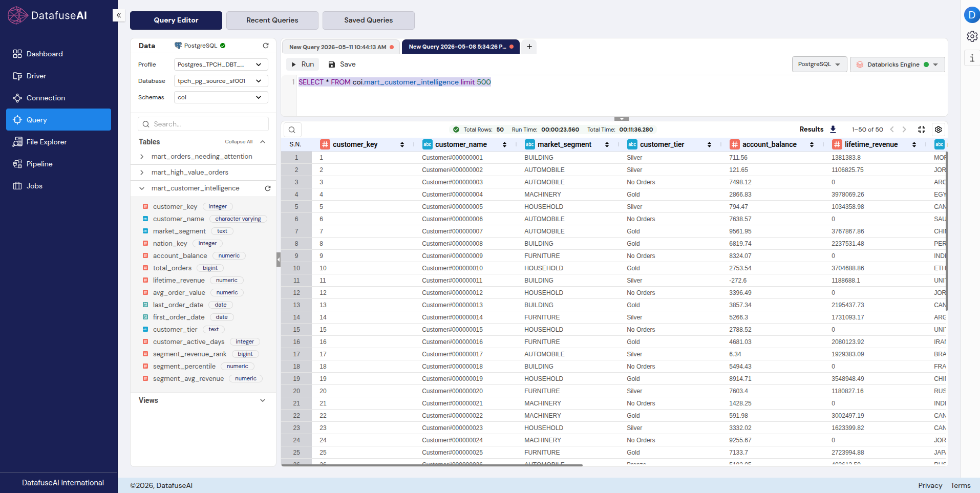Viewport: 980px width, 493px height.
Task: Open the Database dropdown
Action: click(221, 81)
